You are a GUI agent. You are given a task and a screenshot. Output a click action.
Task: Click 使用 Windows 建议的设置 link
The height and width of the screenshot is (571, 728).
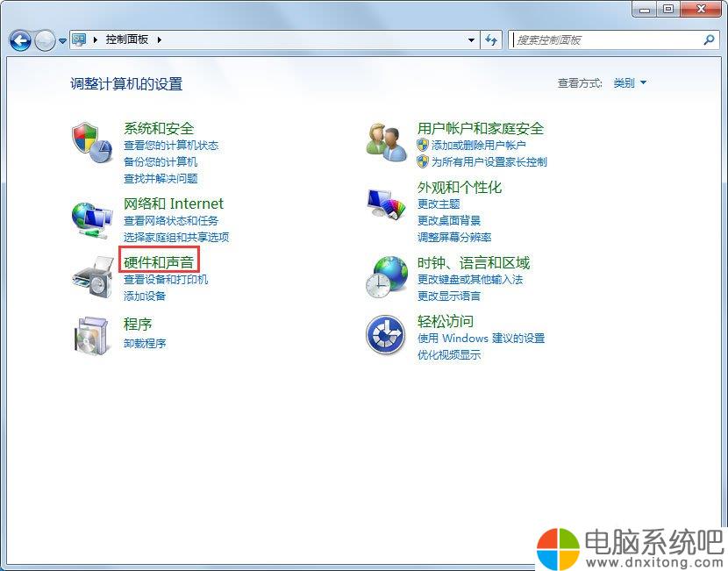pos(481,338)
